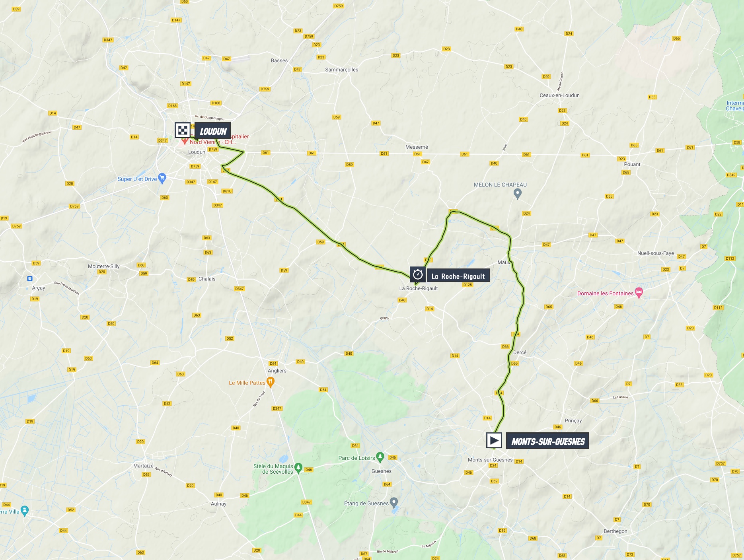744x560 pixels.
Task: Click the start play-arrow icon at Monts-sur-Guesnes
Action: tap(494, 440)
